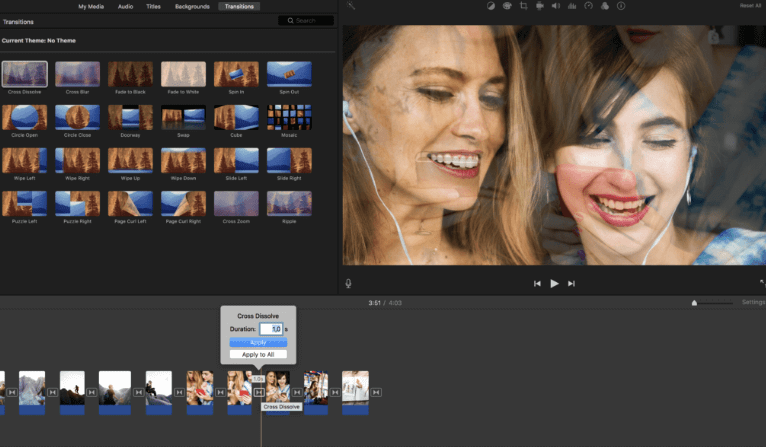Skip to the next clip
766x447 pixels.
click(x=571, y=284)
